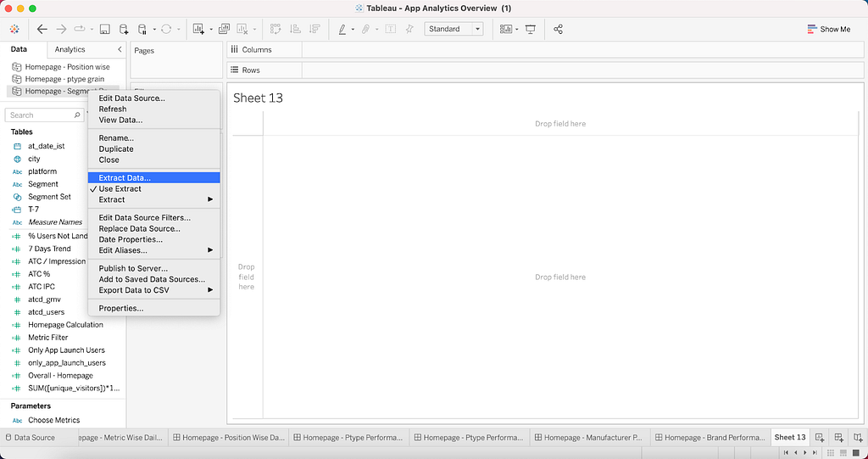
Task: Add new story icon in bottom bar
Action: pos(858,438)
